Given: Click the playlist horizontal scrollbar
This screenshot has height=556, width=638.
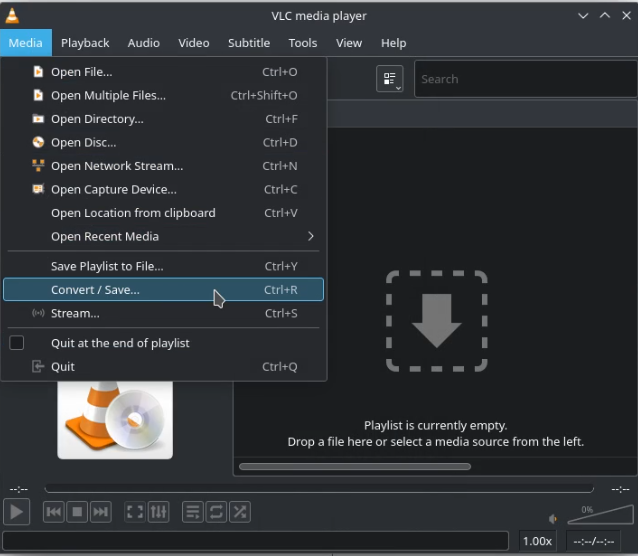Looking at the screenshot, I should 355,466.
